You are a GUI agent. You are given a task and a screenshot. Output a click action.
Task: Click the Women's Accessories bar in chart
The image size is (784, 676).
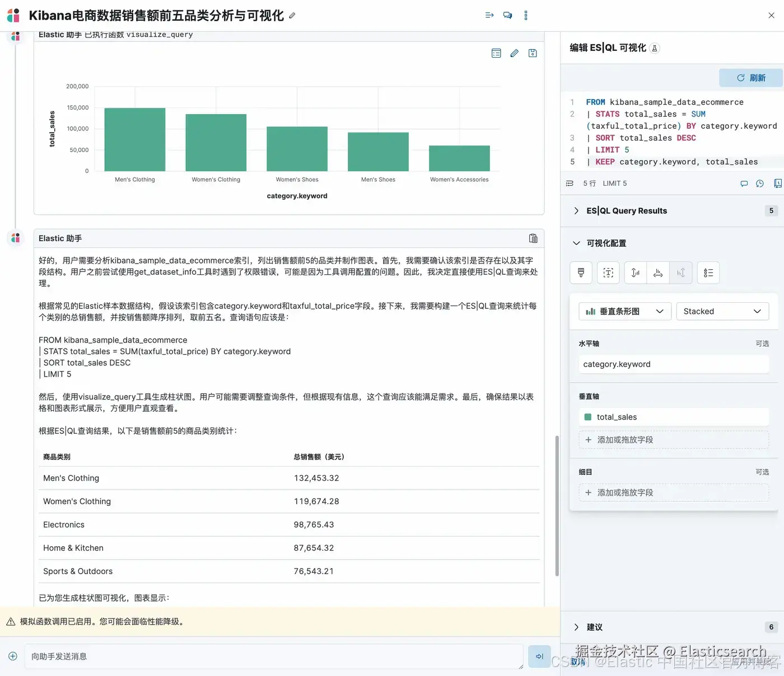(459, 158)
